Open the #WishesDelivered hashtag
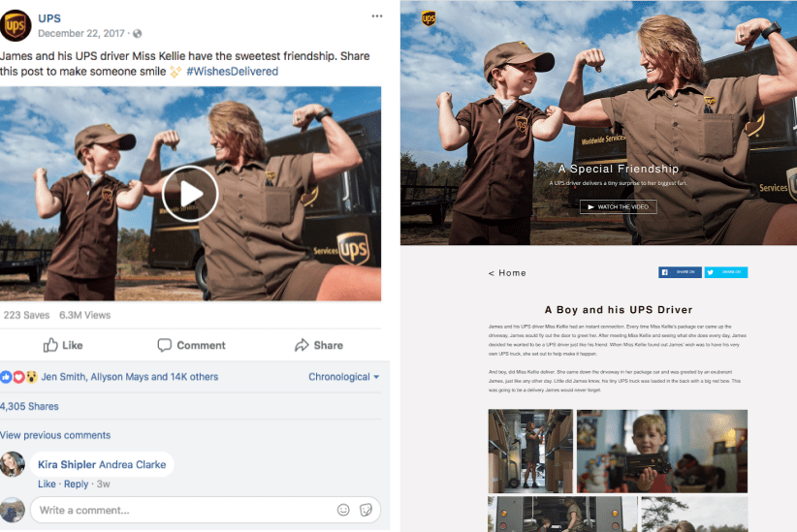The height and width of the screenshot is (532, 797). 233,72
